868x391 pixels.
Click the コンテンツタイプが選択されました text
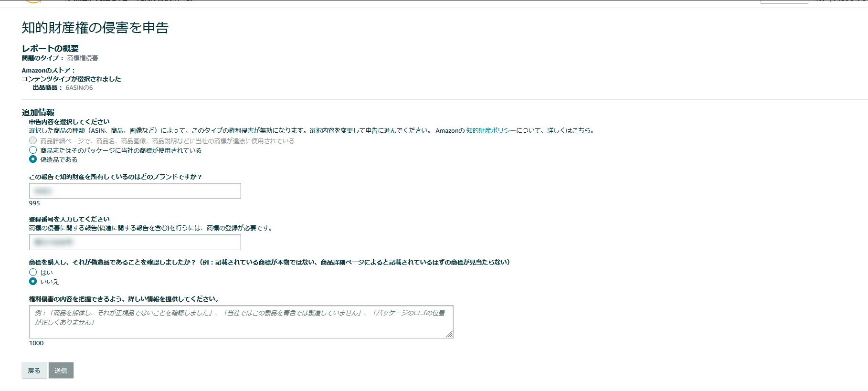coord(71,79)
